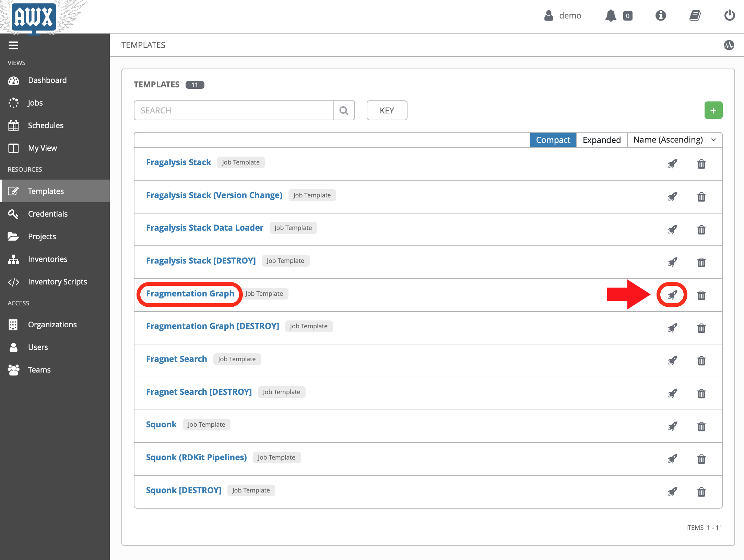Open My View in sidebar
The width and height of the screenshot is (744, 560).
(x=55, y=148)
